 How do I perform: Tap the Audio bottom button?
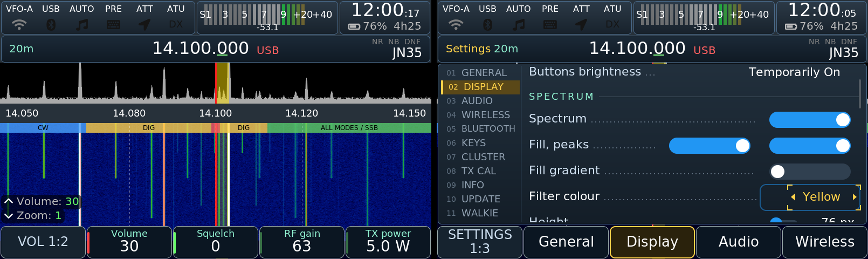click(x=739, y=242)
